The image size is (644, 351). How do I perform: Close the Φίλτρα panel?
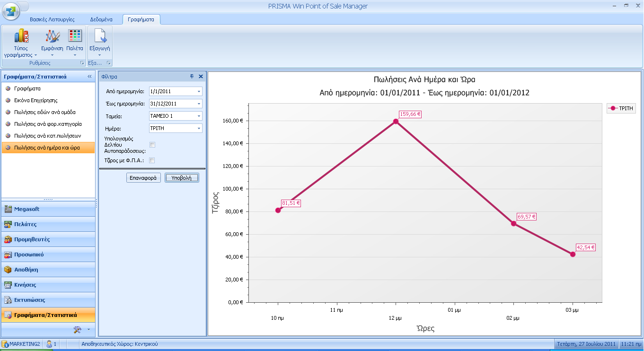coord(201,76)
